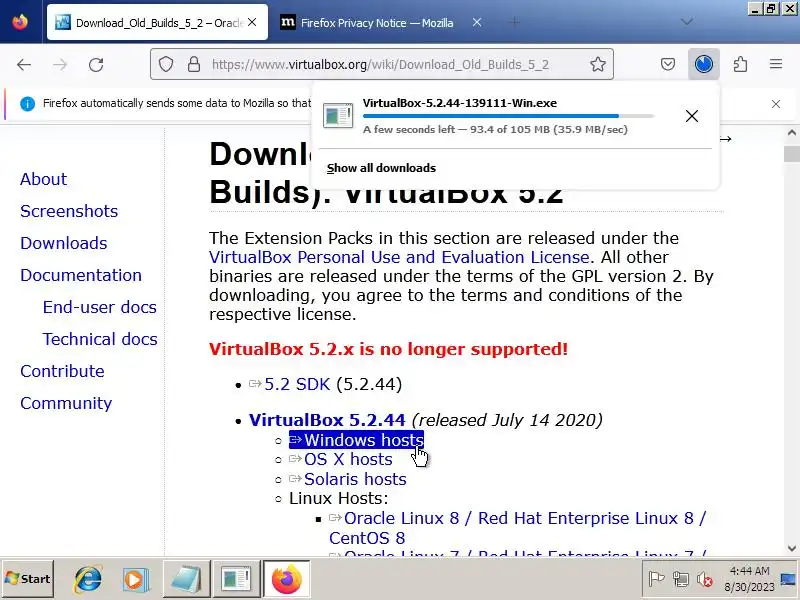Image resolution: width=800 pixels, height=600 pixels.
Task: Download the OS X hosts build
Action: coord(348,459)
